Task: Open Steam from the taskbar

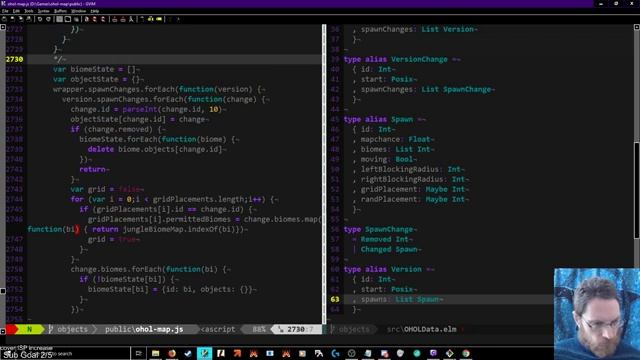Action: [188, 353]
